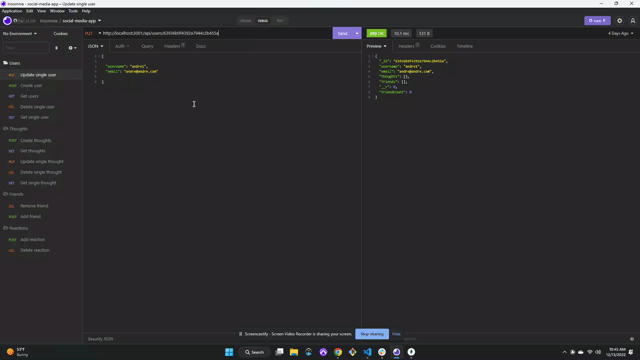Open the social-media-app project dropdown

coord(81,20)
